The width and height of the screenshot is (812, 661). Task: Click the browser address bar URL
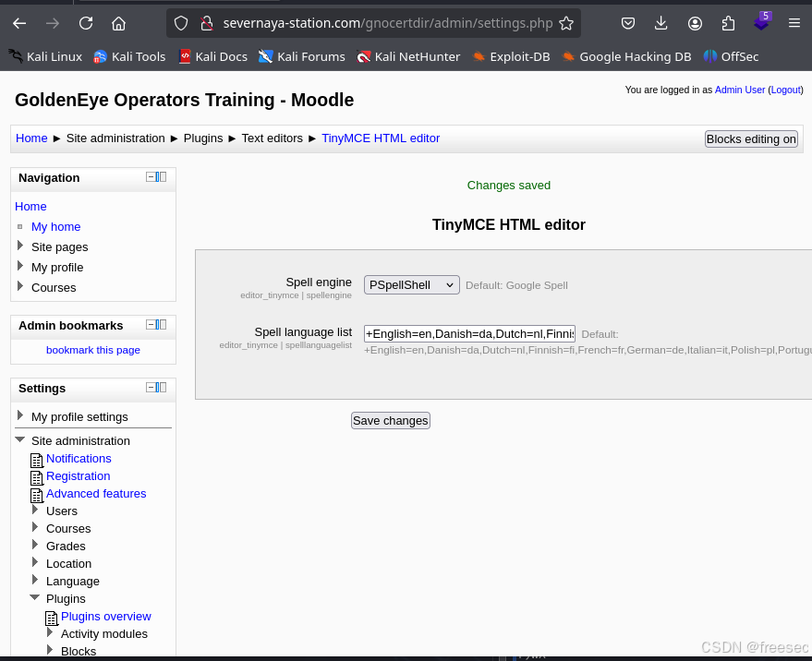[388, 23]
